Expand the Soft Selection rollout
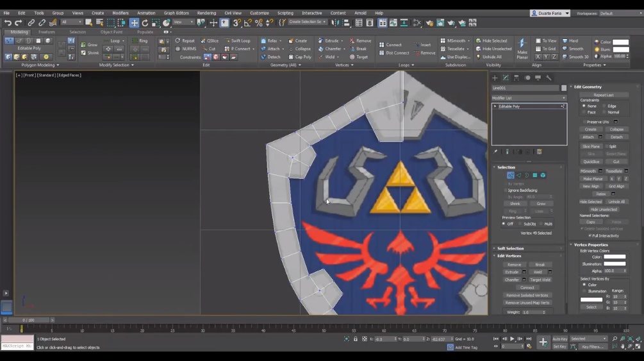The width and height of the screenshot is (644, 361). pyautogui.click(x=511, y=248)
